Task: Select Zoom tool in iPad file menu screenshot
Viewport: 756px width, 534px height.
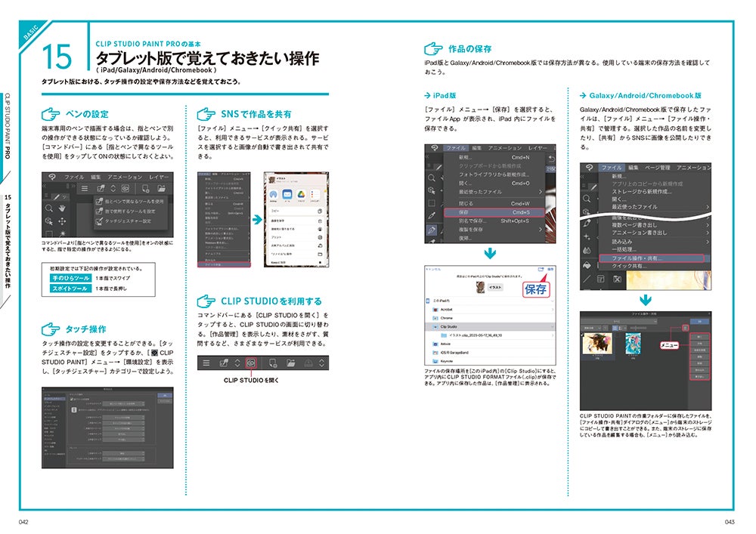Action: [x=432, y=177]
